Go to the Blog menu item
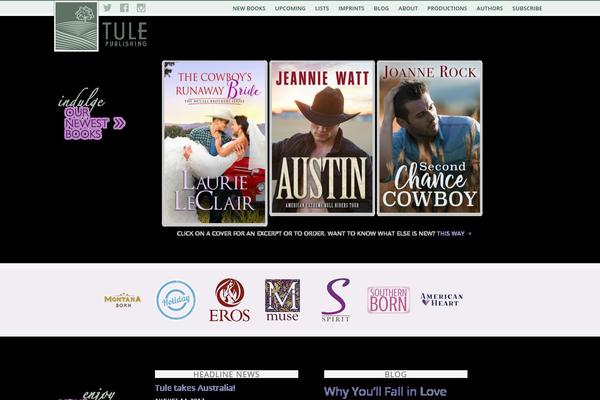Image resolution: width=600 pixels, height=400 pixels. click(381, 8)
